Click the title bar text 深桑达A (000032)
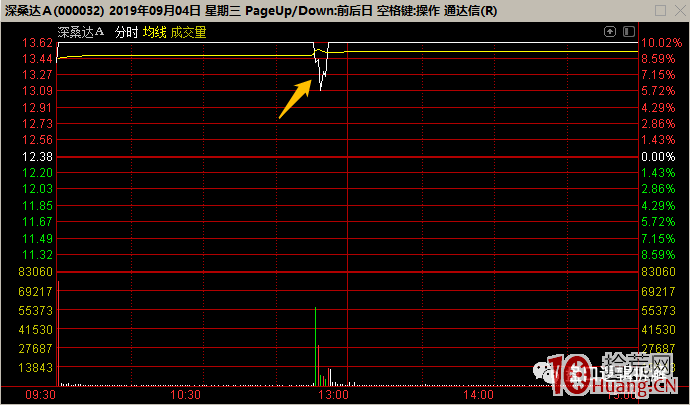Viewport: 690px width, 405px height. pyautogui.click(x=55, y=11)
